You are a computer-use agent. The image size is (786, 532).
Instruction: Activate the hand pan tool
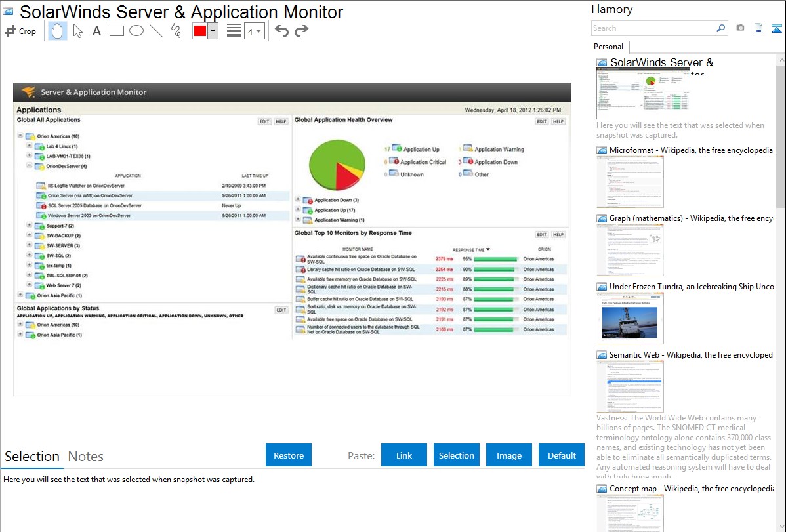[x=58, y=31]
